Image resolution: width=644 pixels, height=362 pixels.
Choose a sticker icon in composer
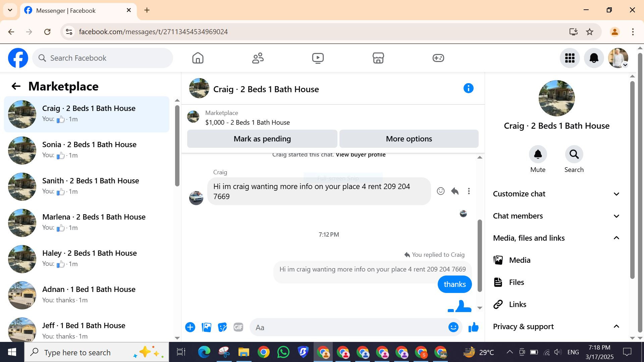222,327
